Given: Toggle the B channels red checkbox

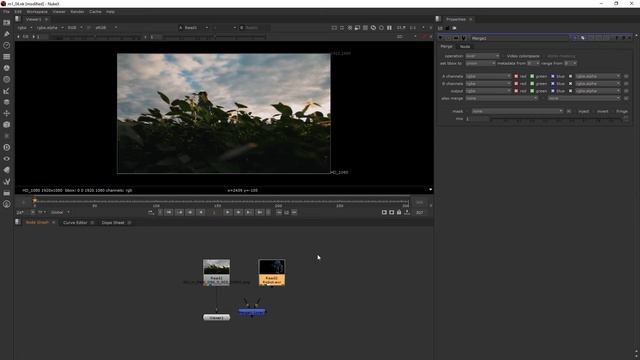Looking at the screenshot, I should coord(516,84).
